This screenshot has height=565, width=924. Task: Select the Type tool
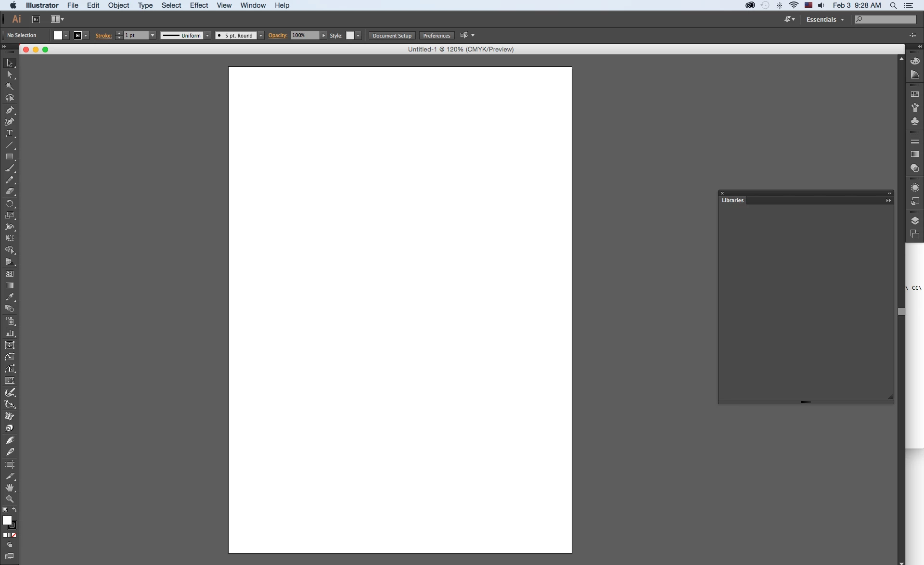coord(9,133)
